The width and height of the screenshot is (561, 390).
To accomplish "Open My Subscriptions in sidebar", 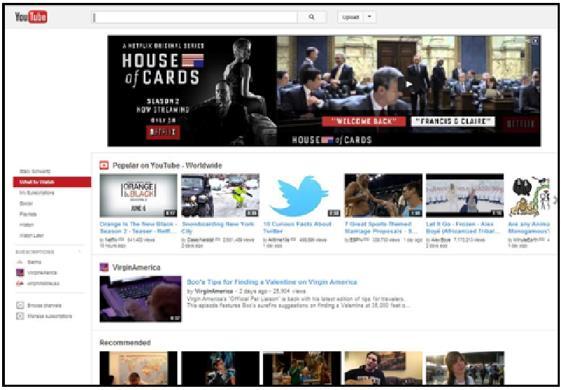I will point(37,192).
